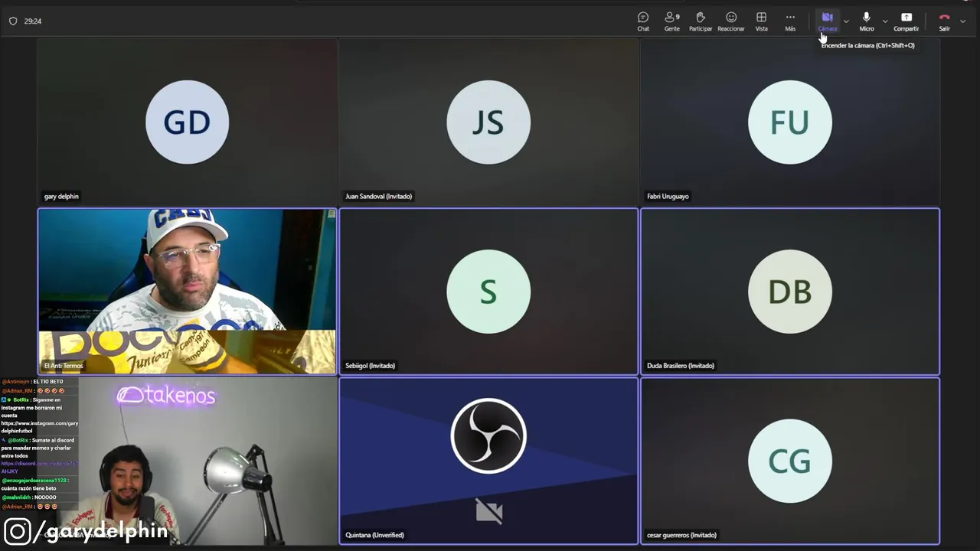The width and height of the screenshot is (980, 551).
Task: Select the OBS logo in Quintana's tile
Action: pyautogui.click(x=488, y=435)
